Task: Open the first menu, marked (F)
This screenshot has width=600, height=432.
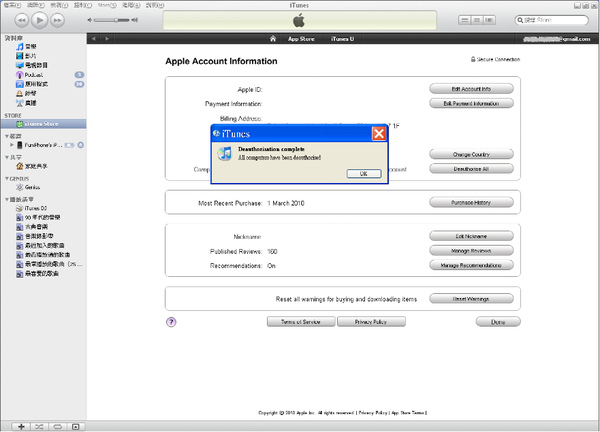Action: point(13,5)
